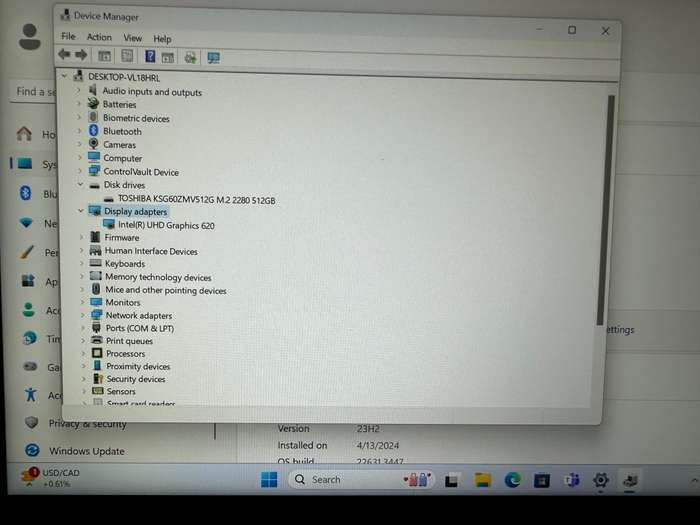Screen dimensions: 700x525
Task: Click the Scan for hardware changes monitor icon
Action: click(x=213, y=58)
